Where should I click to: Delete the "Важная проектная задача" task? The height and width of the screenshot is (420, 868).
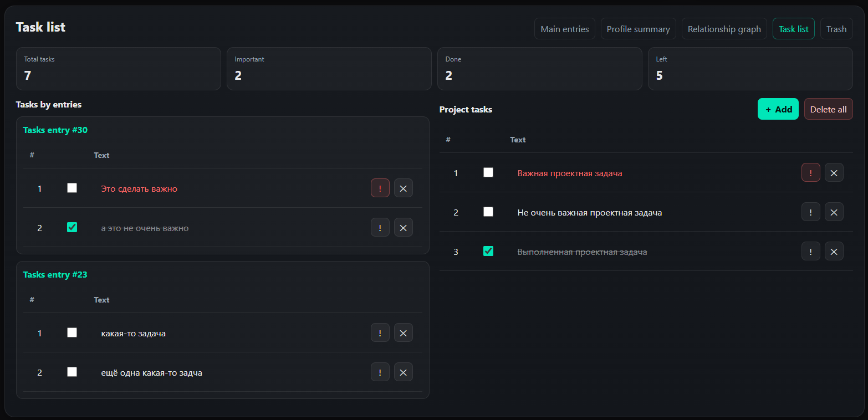(x=834, y=173)
